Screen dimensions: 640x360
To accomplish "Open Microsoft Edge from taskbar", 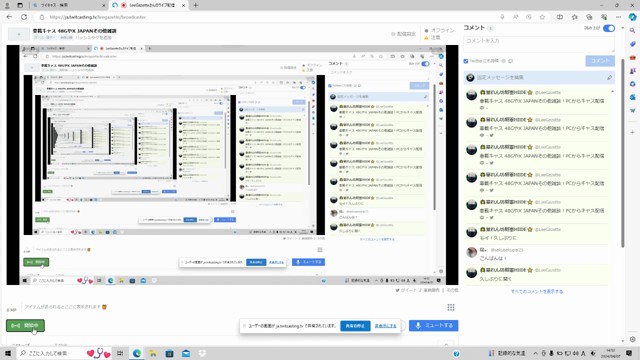I will (x=136, y=353).
